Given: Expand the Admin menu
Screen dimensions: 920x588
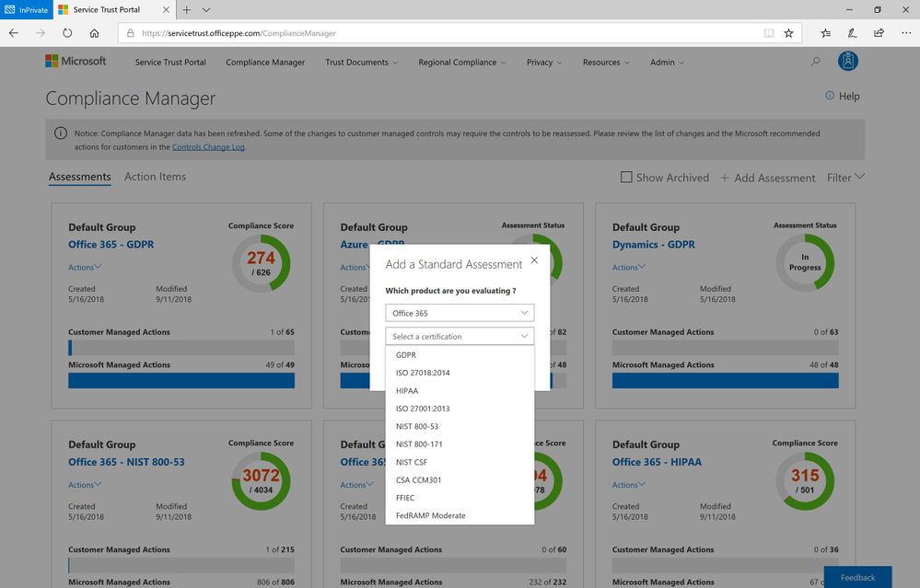Looking at the screenshot, I should tap(667, 63).
